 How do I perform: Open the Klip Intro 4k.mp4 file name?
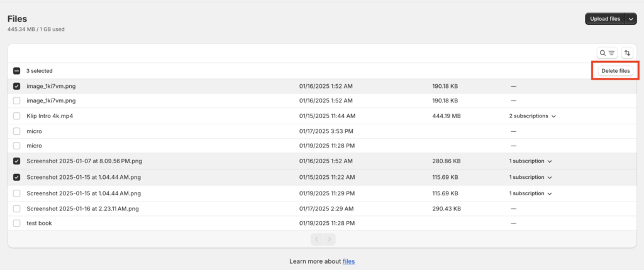[50, 116]
